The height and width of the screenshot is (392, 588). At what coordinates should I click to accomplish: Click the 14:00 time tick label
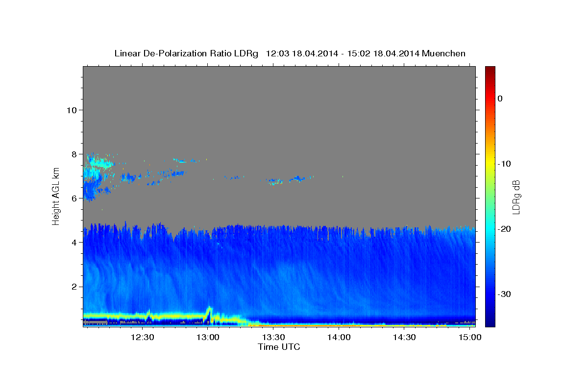point(339,338)
